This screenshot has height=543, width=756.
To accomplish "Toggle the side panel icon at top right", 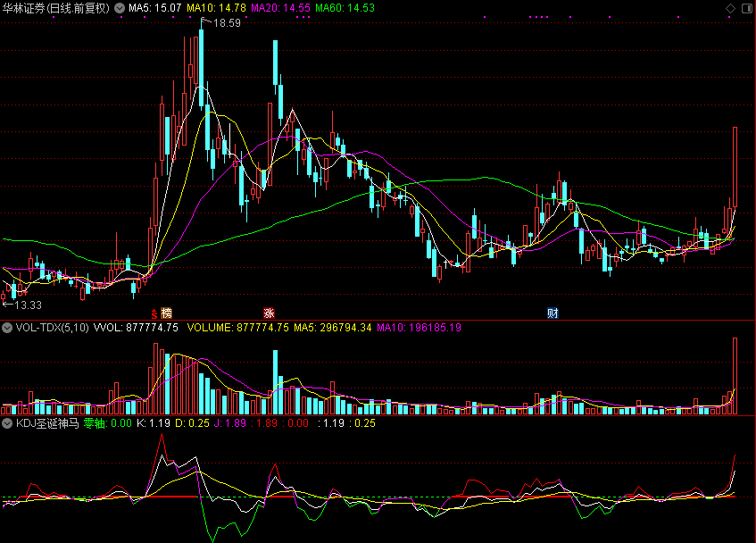I will (x=746, y=7).
